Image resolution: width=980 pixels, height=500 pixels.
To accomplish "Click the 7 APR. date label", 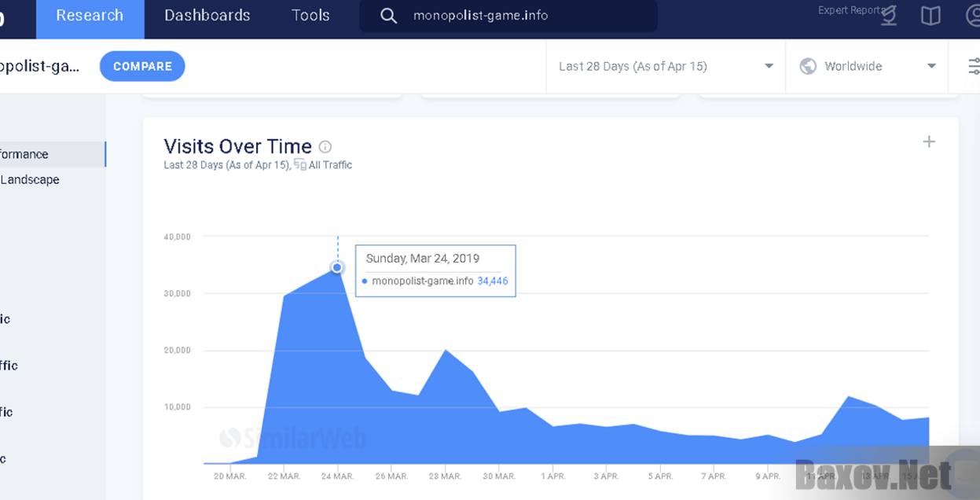I will pos(714,476).
